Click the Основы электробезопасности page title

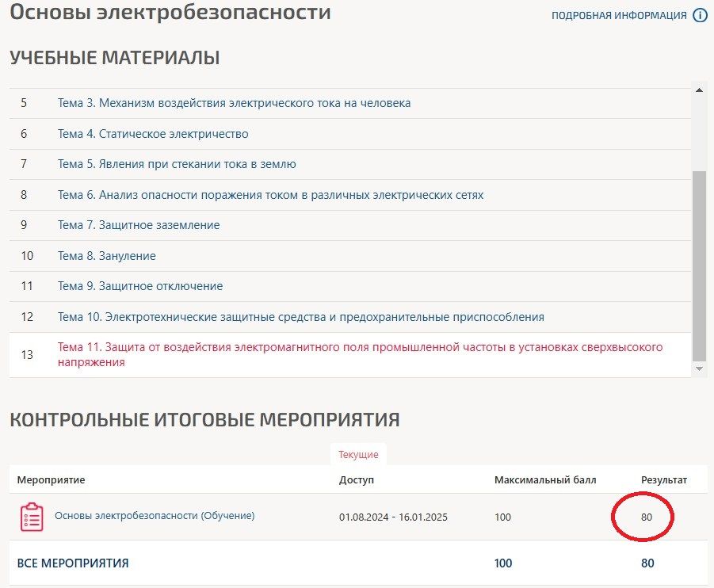(170, 13)
